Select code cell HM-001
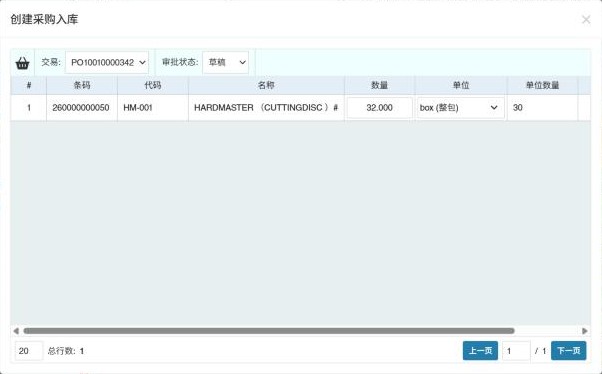The width and height of the screenshot is (602, 374). (x=153, y=108)
